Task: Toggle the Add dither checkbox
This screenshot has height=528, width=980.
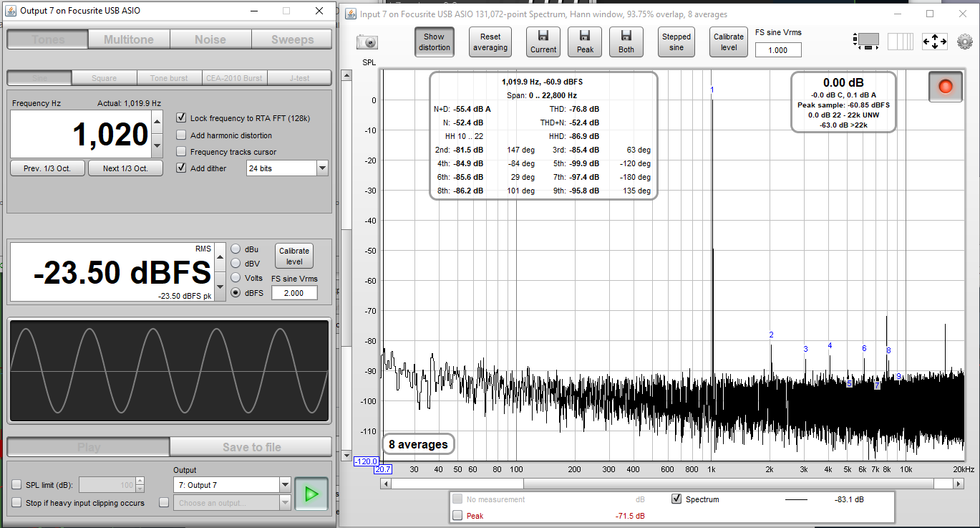Action: 181,168
